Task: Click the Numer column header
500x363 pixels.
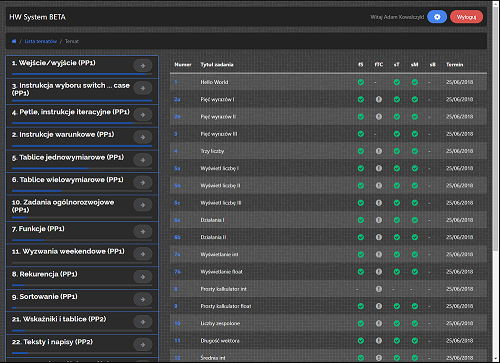Action: tap(183, 64)
